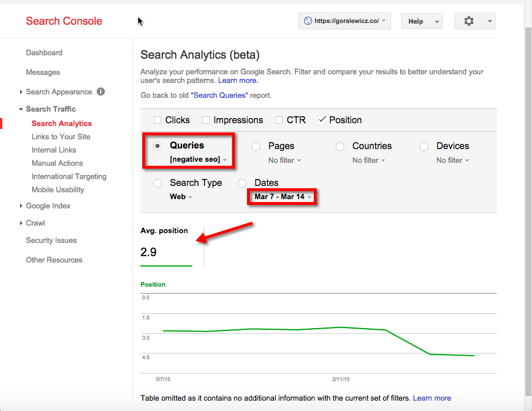
Task: Open Manual Actions
Action: [x=57, y=163]
